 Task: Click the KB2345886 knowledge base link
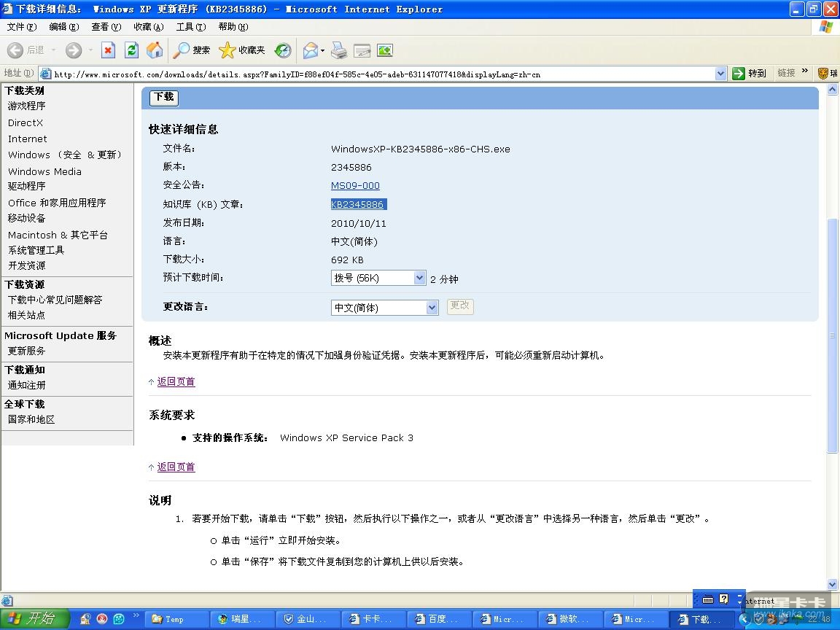pyautogui.click(x=357, y=205)
